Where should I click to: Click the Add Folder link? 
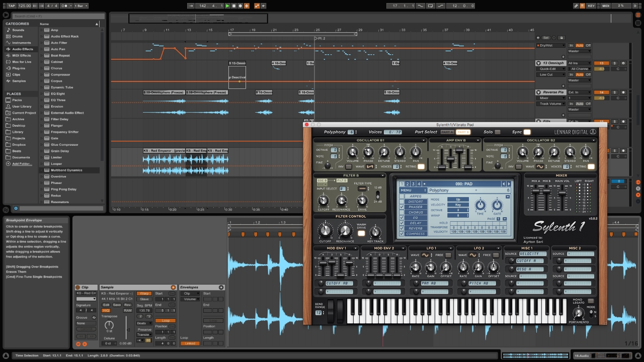pos(22,164)
